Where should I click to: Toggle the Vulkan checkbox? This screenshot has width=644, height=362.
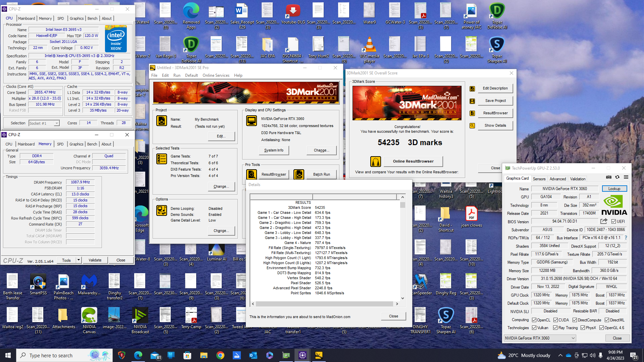click(534, 328)
